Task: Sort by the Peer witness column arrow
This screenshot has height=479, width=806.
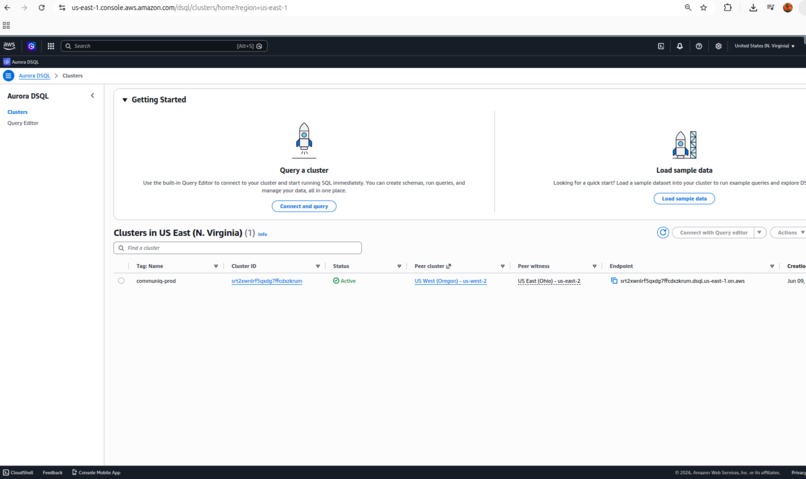Action: (594, 266)
